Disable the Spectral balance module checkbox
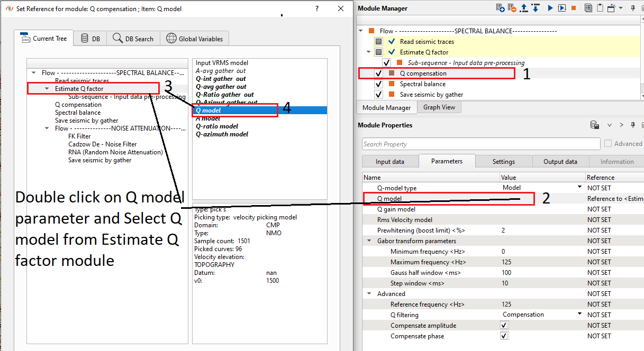644x351 pixels. click(378, 84)
